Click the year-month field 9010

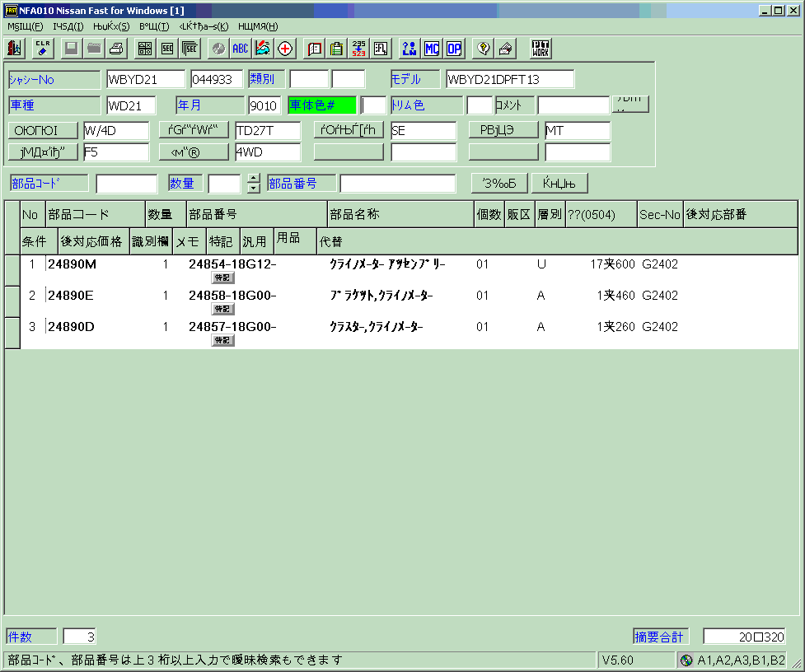(264, 105)
